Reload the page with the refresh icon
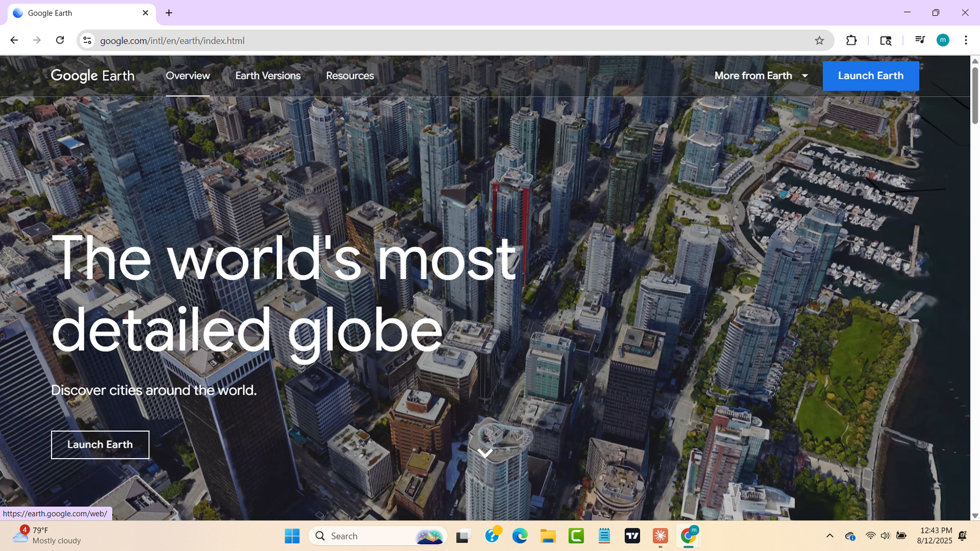 pyautogui.click(x=59, y=40)
